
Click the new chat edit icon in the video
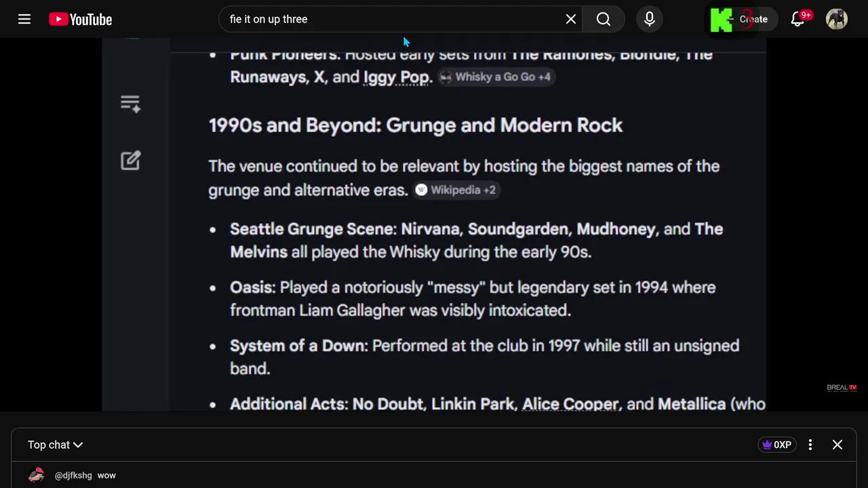click(130, 161)
